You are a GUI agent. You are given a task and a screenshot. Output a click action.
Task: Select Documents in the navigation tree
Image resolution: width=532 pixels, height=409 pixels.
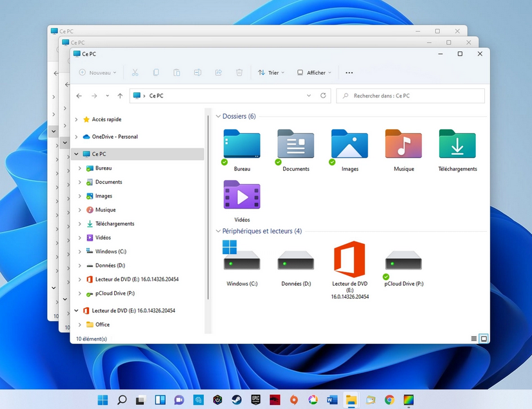tap(108, 182)
